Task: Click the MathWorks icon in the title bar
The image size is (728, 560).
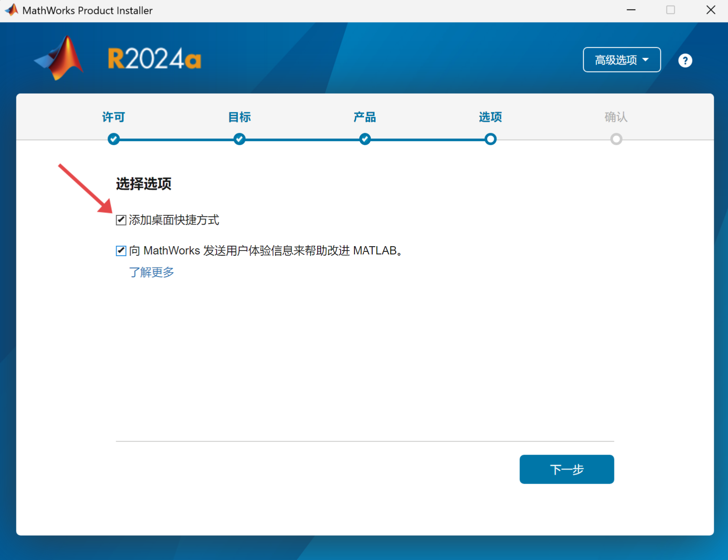Action: coord(11,10)
